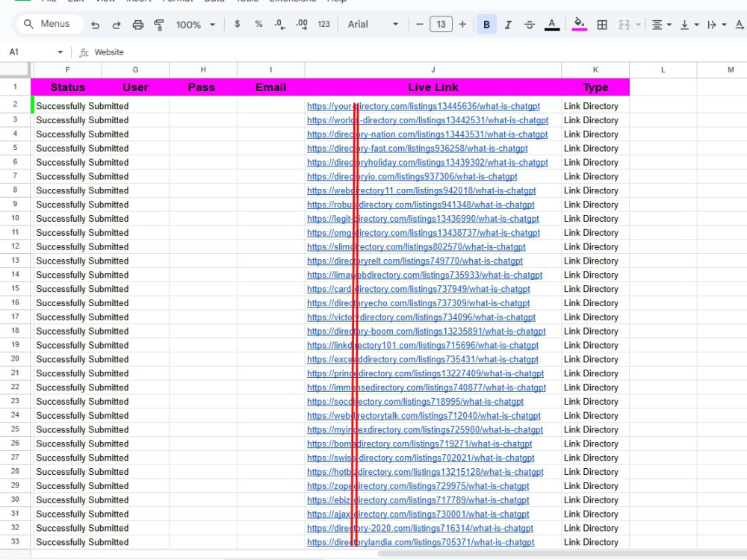Screen dimensions: 747x560
Task: Open the Name box A1 dropdown arrow
Action: [x=60, y=52]
